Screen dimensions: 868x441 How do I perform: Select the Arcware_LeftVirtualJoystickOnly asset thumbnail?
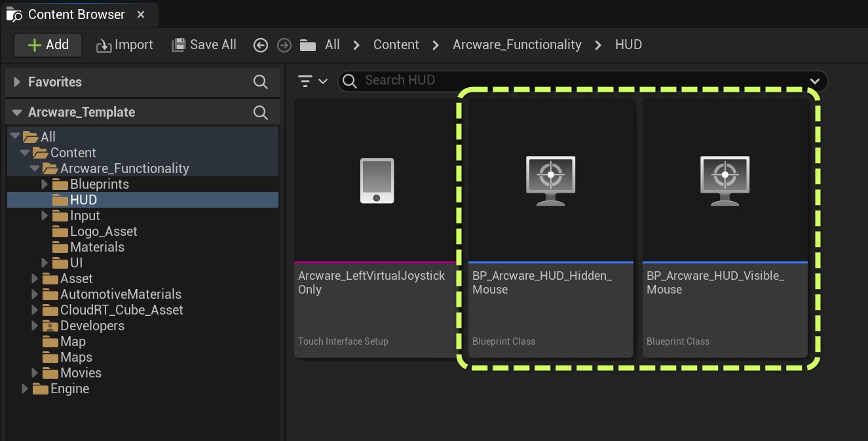(377, 181)
